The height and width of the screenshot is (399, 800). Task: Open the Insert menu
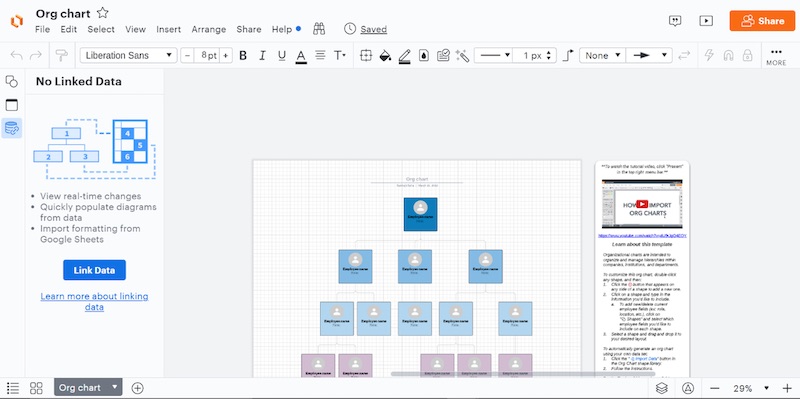click(x=169, y=30)
